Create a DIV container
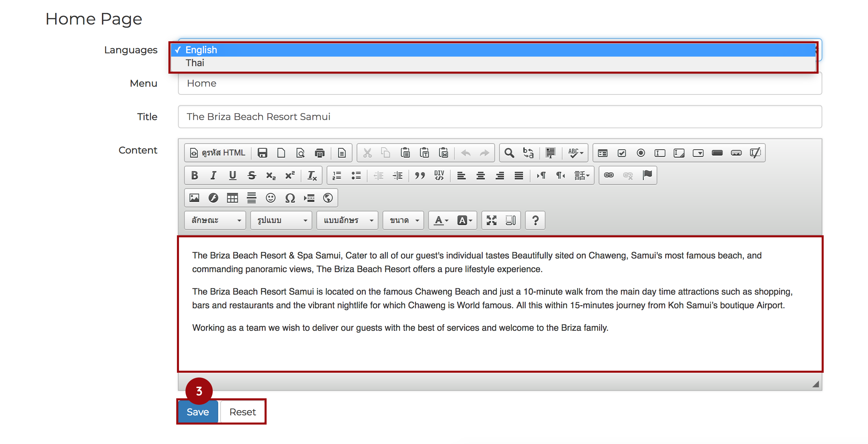The image size is (868, 444). (439, 175)
